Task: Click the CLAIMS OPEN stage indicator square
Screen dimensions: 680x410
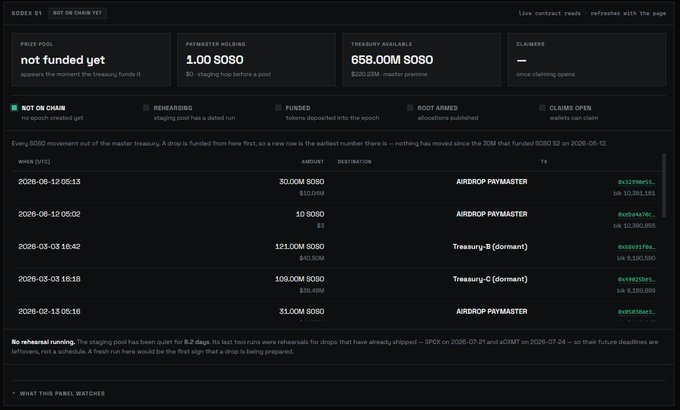Action: (542, 108)
